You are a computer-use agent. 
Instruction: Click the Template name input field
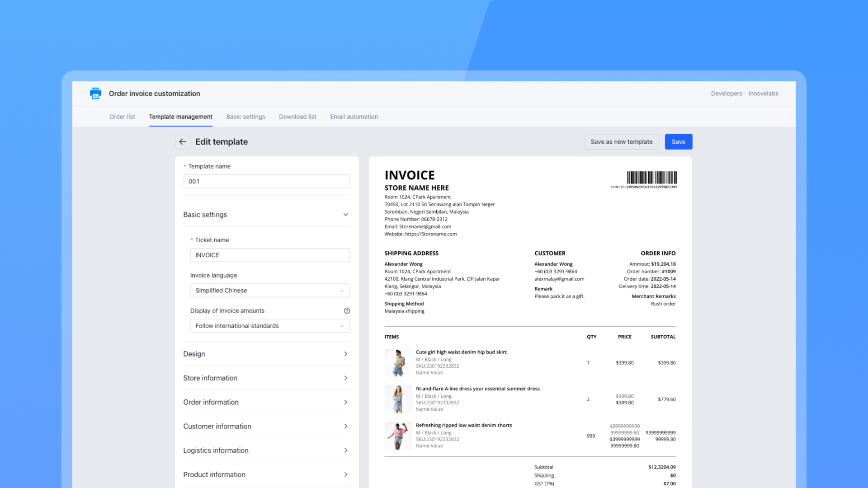pyautogui.click(x=266, y=182)
